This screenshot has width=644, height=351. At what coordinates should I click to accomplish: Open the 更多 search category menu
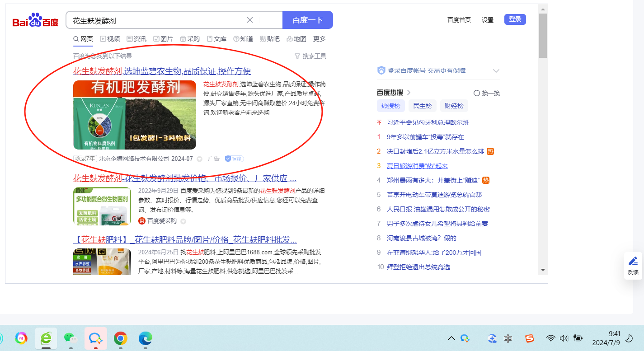320,39
